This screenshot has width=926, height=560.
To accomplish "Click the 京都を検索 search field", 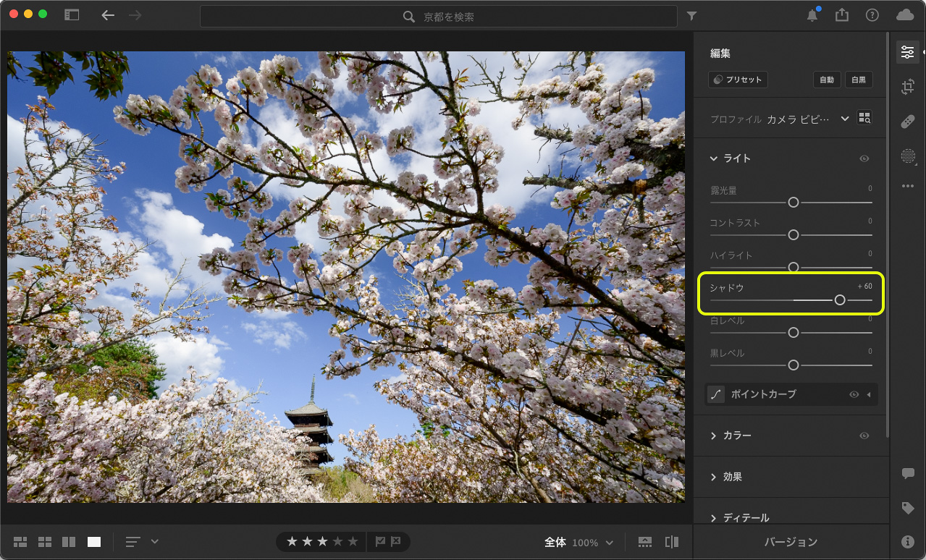I will 439,16.
